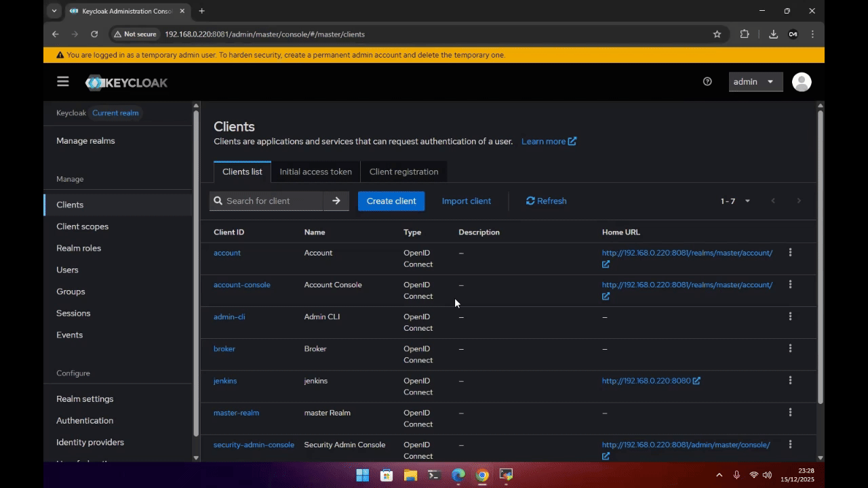The height and width of the screenshot is (488, 868).
Task: Open kebab menu for jenkins client
Action: click(x=790, y=381)
